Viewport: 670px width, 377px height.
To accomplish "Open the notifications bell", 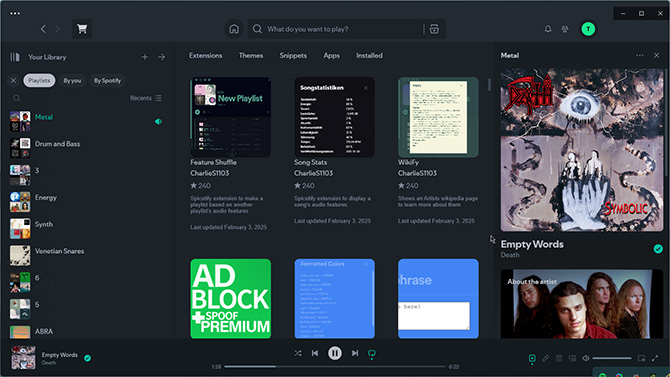I will coord(548,29).
